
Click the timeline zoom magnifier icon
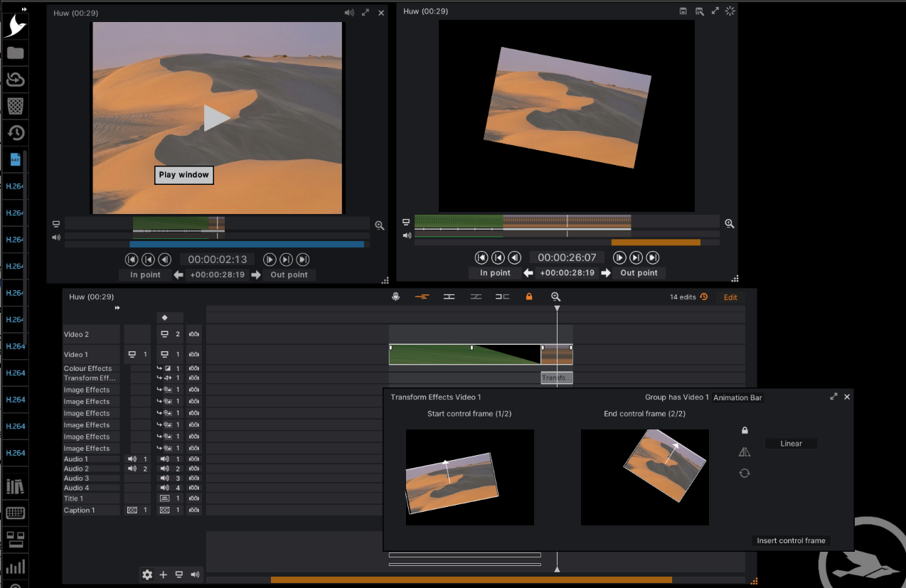[556, 296]
